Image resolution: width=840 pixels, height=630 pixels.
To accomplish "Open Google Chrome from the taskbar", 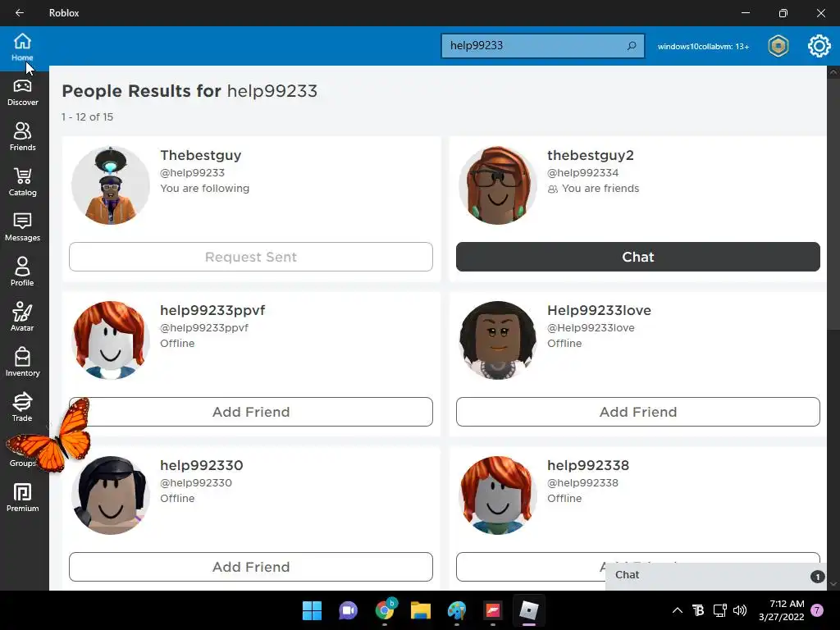I will pyautogui.click(x=385, y=609).
